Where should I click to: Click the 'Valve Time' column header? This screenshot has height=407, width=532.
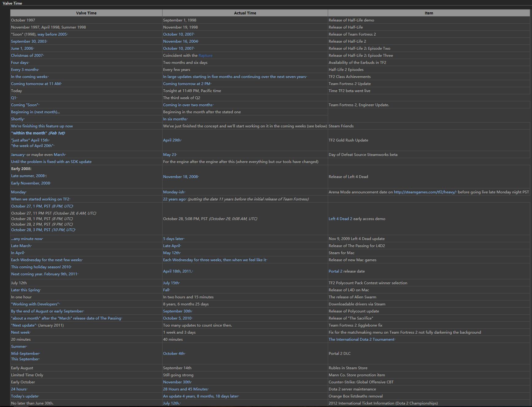coord(86,13)
